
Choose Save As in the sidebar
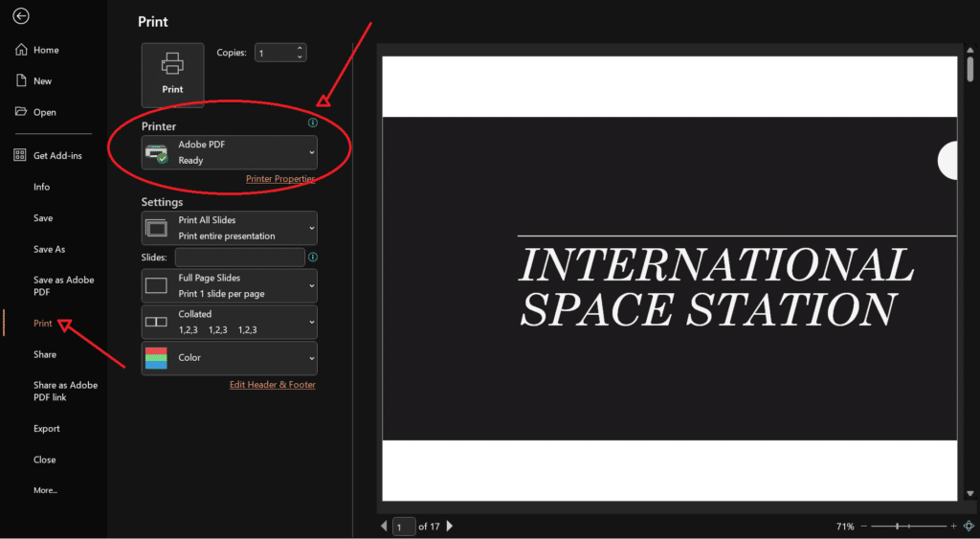click(50, 250)
